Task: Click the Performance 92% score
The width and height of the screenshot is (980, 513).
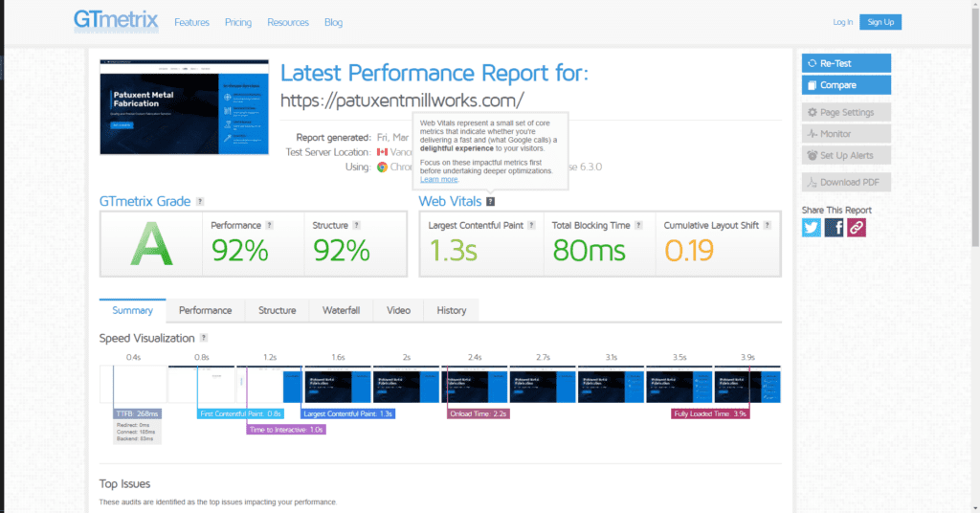Action: click(240, 251)
